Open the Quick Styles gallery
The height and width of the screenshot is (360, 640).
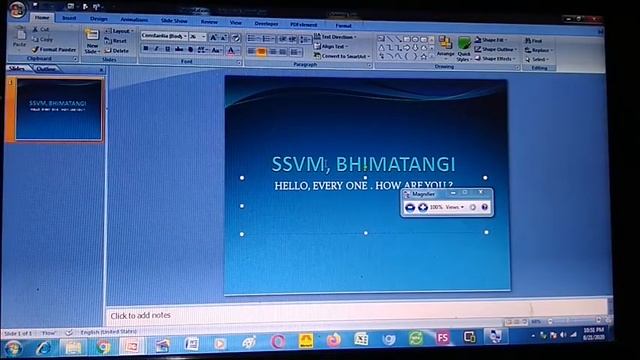464,49
